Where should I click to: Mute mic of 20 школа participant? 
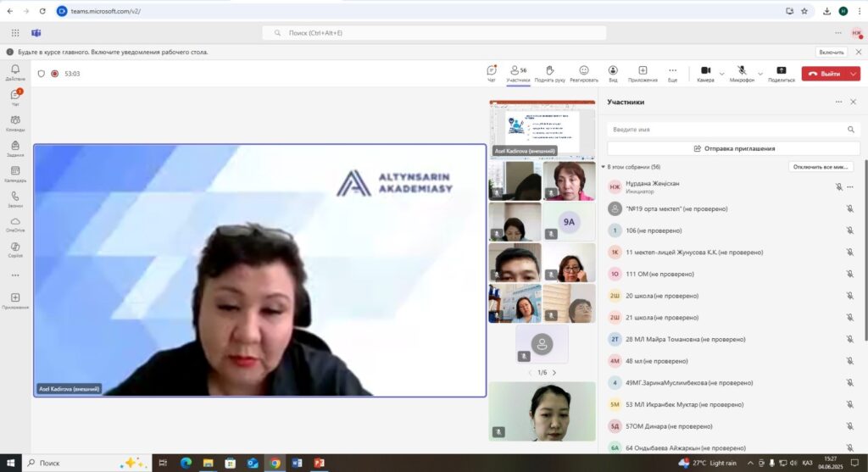tap(849, 296)
